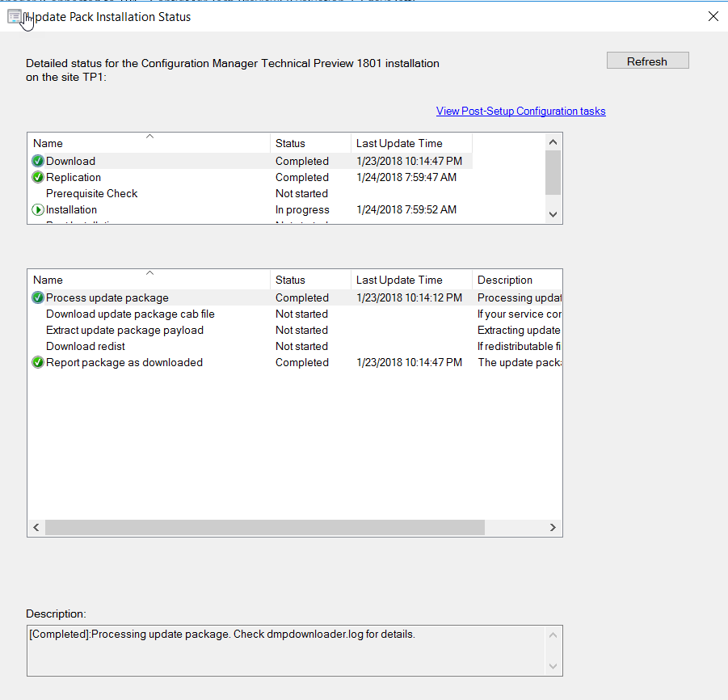Click the Not started status of Download redist
The image size is (728, 700).
302,347
